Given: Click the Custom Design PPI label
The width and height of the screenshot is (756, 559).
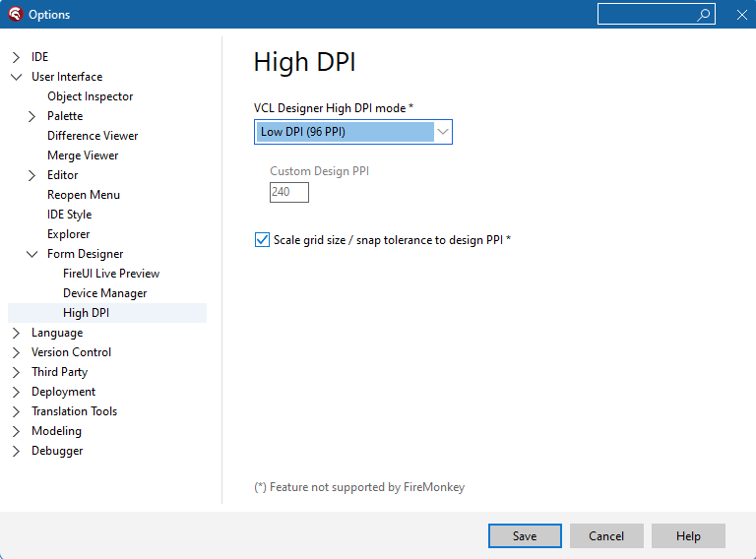Looking at the screenshot, I should 320,171.
